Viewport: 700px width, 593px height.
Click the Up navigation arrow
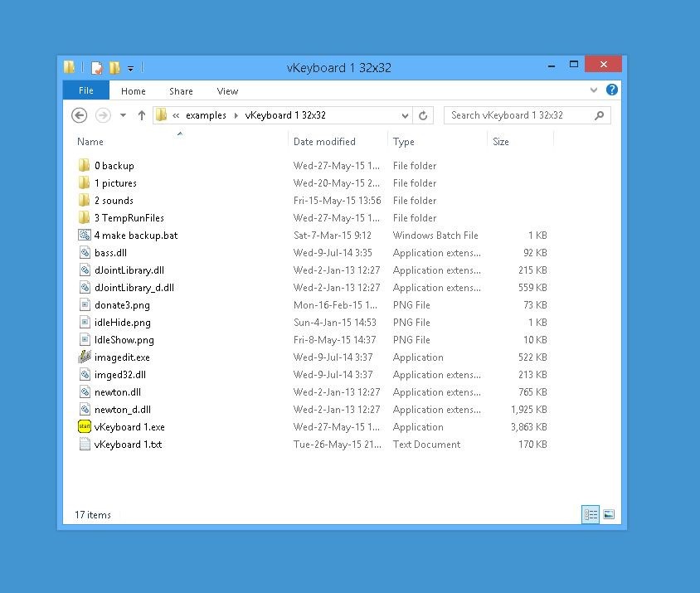click(142, 115)
